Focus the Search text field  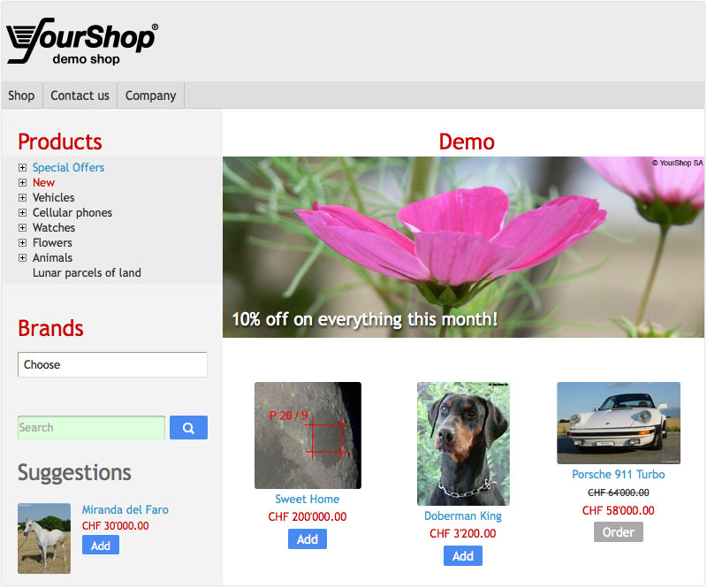pos(92,427)
